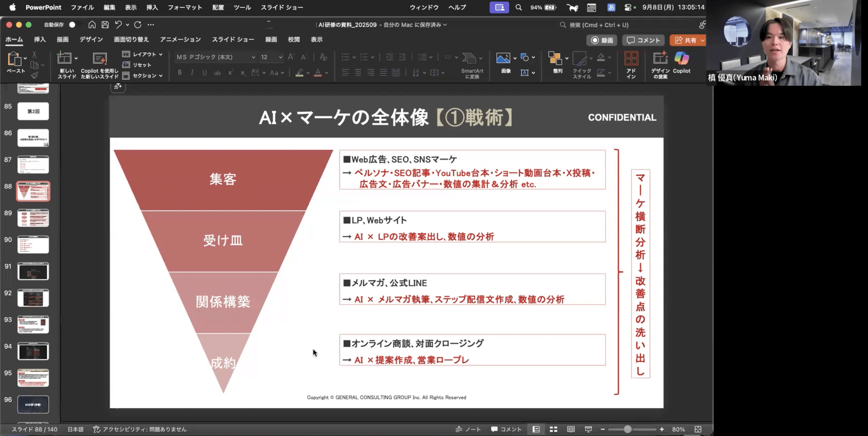Click the Save disk icon in title bar
Image resolution: width=868 pixels, height=436 pixels.
(105, 25)
